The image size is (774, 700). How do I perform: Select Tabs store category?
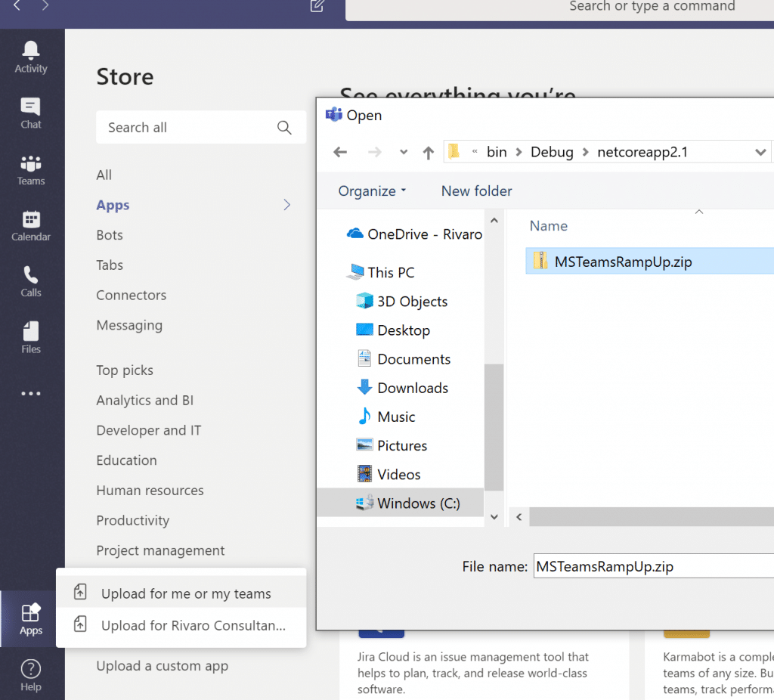[x=109, y=265]
